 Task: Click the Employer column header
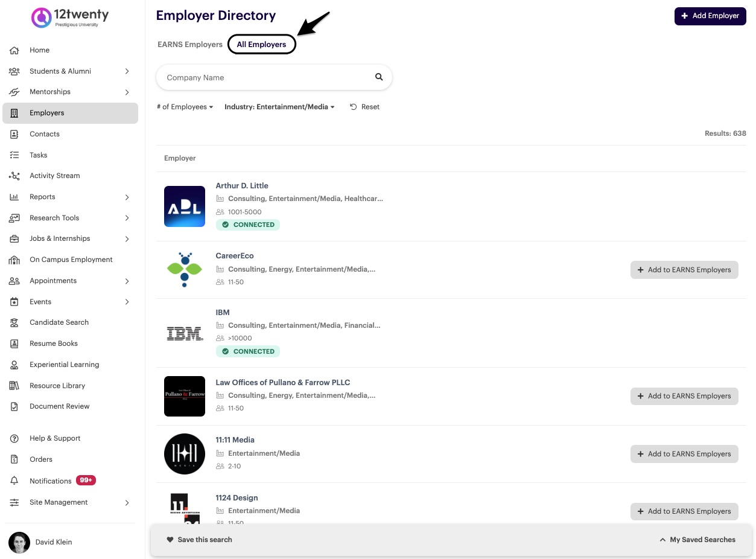click(180, 158)
